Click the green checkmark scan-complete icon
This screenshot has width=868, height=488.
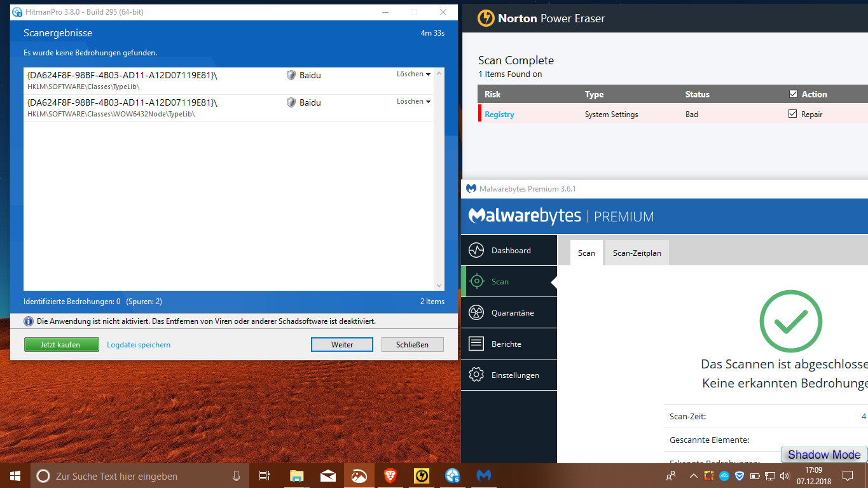pyautogui.click(x=791, y=321)
